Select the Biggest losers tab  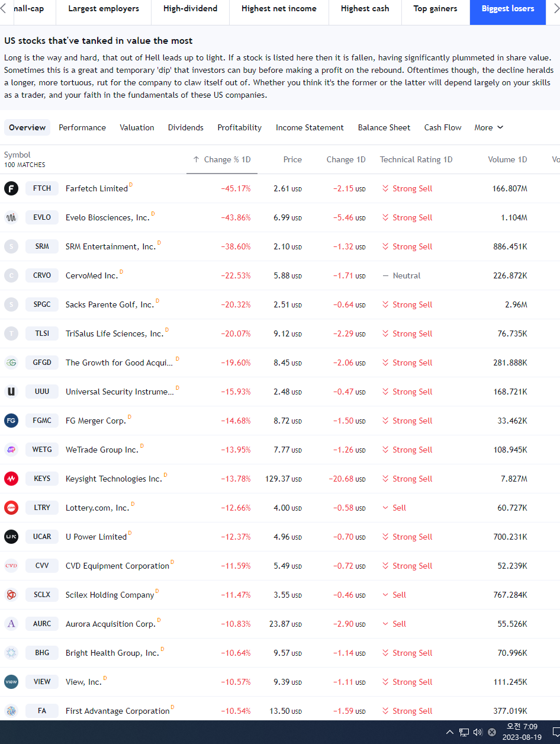pos(508,8)
